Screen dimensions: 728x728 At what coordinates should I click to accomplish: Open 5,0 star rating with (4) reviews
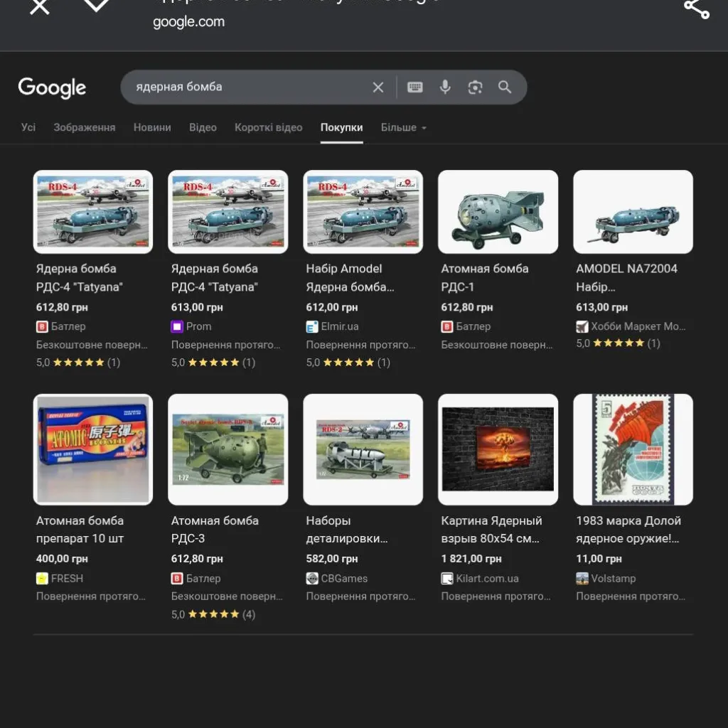tap(213, 614)
